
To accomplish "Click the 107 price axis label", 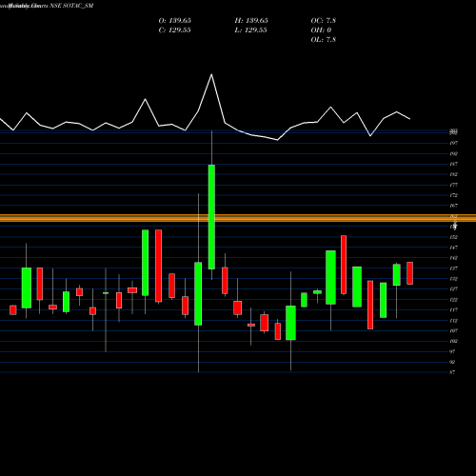I will [454, 330].
